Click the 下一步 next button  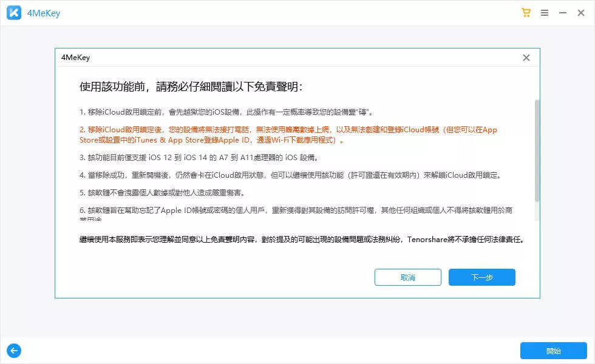(482, 277)
